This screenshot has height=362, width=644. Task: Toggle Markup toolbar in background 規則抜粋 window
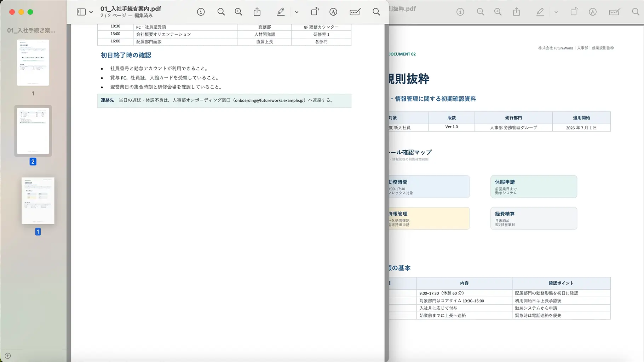coord(593,12)
